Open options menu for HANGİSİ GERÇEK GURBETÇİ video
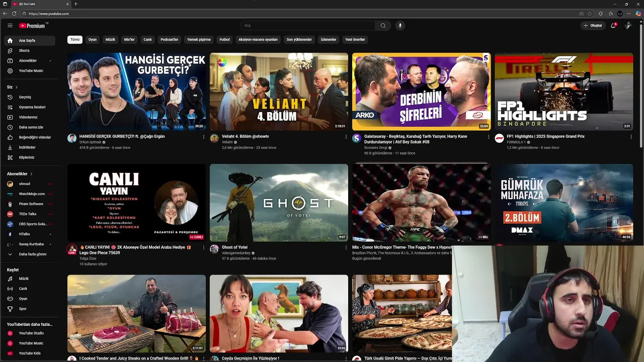644x362 pixels. click(x=203, y=137)
